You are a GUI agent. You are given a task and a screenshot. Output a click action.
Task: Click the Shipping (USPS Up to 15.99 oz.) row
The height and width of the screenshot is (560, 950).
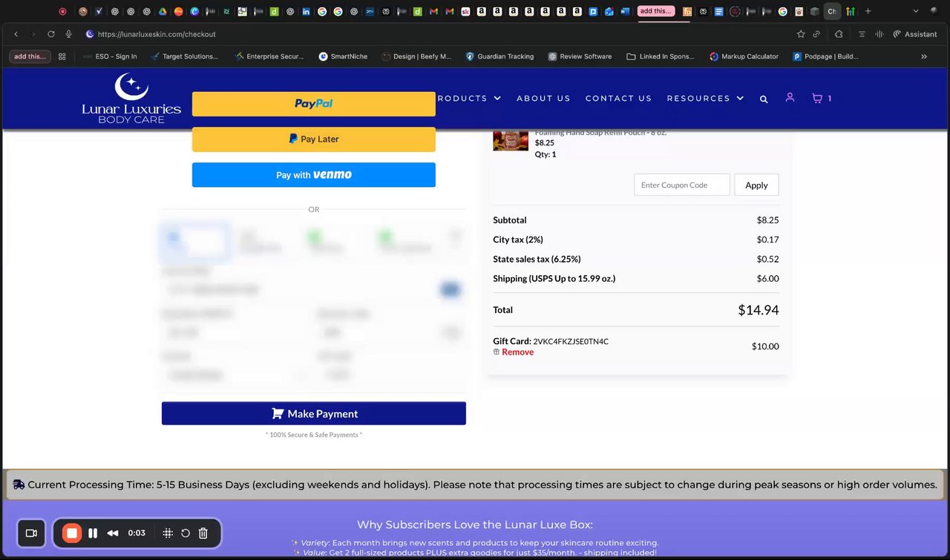click(x=636, y=279)
